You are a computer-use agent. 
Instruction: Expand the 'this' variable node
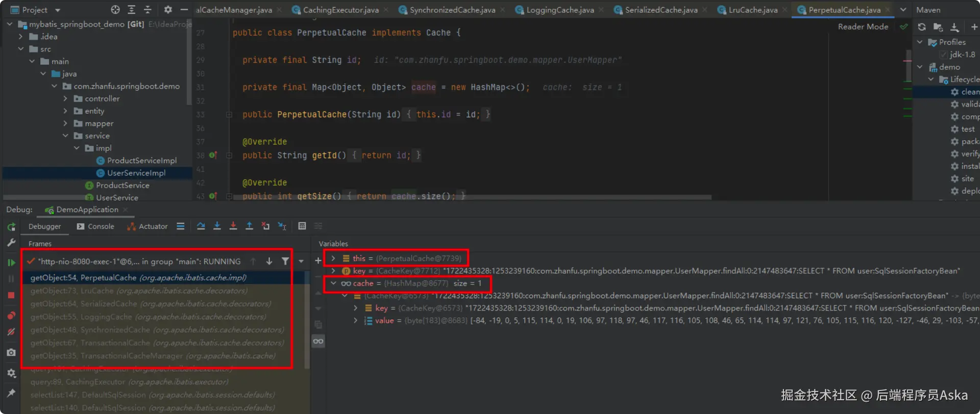pos(333,258)
